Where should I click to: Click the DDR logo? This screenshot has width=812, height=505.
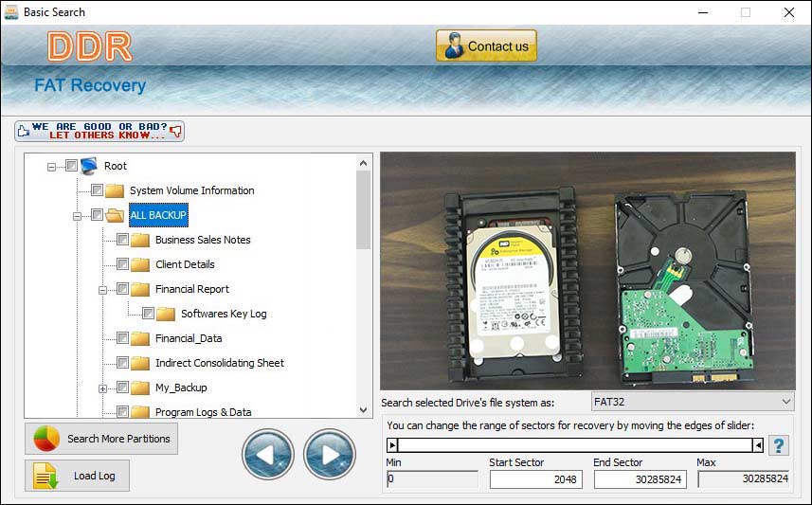point(90,46)
